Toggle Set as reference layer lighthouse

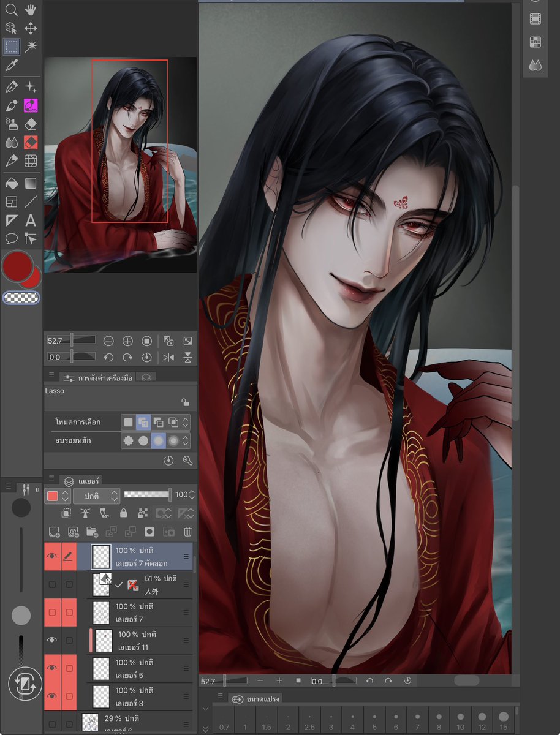tap(86, 513)
